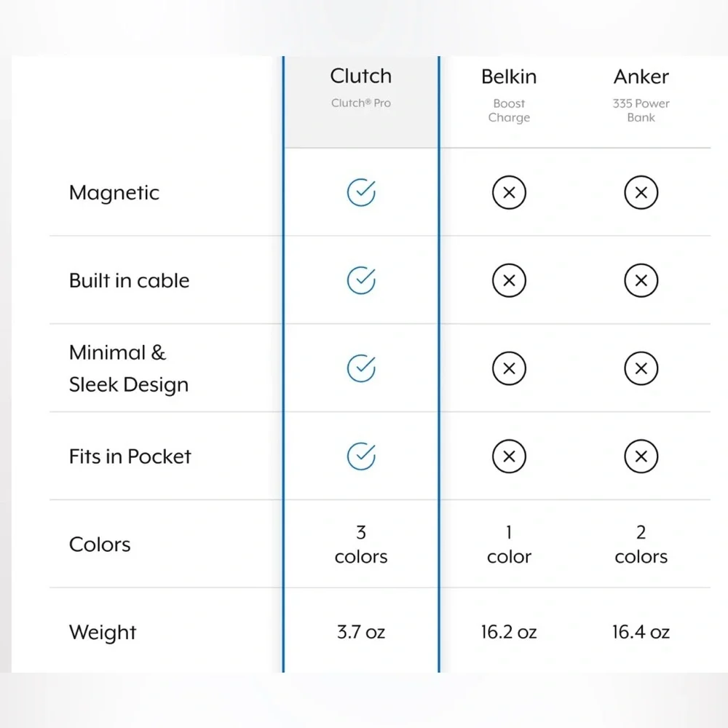Click Anker's X icon for Minimal & Sleek Design
This screenshot has width=728, height=728.
(641, 368)
